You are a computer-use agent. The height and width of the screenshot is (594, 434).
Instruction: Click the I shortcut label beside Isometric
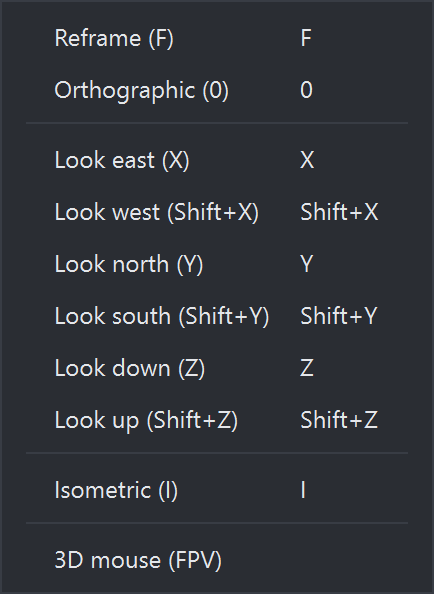click(303, 490)
